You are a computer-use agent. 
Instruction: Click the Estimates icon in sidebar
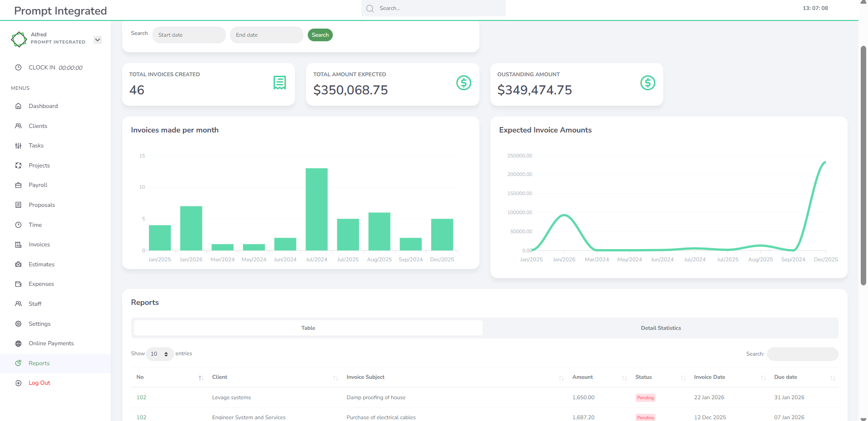pos(18,264)
